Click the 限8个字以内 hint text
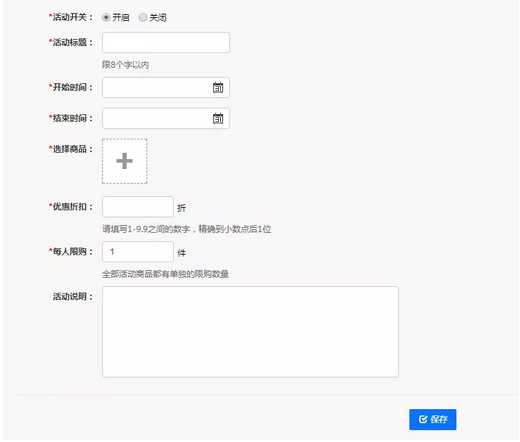The width and height of the screenshot is (520, 442). 125,65
